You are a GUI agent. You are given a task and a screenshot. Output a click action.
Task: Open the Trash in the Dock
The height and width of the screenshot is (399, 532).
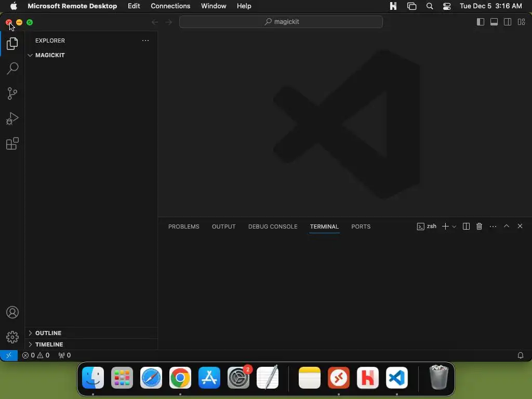(x=438, y=377)
